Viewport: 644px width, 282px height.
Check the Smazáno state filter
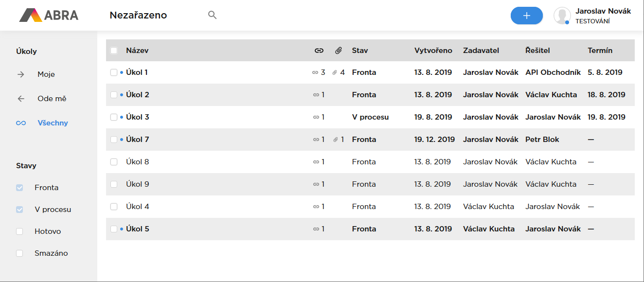tap(19, 253)
